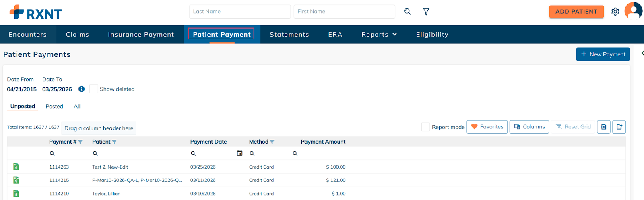Click the Last Name search field
644x200 pixels.
[x=239, y=12]
